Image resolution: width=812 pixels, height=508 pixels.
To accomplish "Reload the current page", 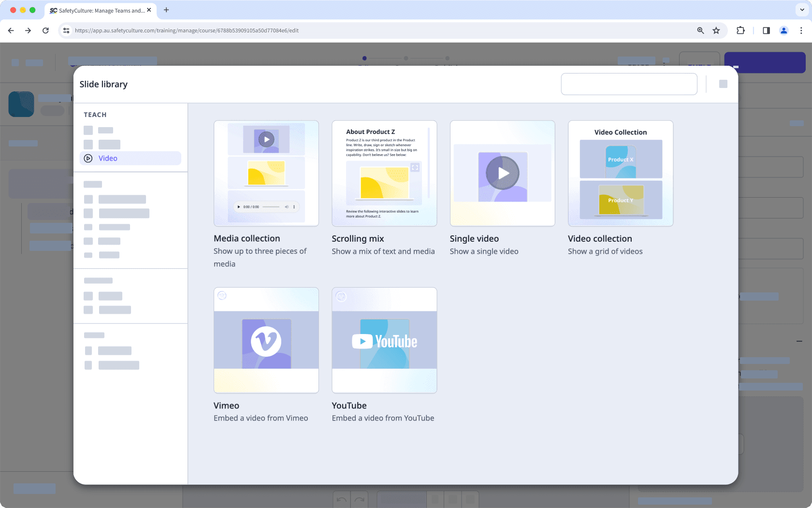I will tap(45, 30).
